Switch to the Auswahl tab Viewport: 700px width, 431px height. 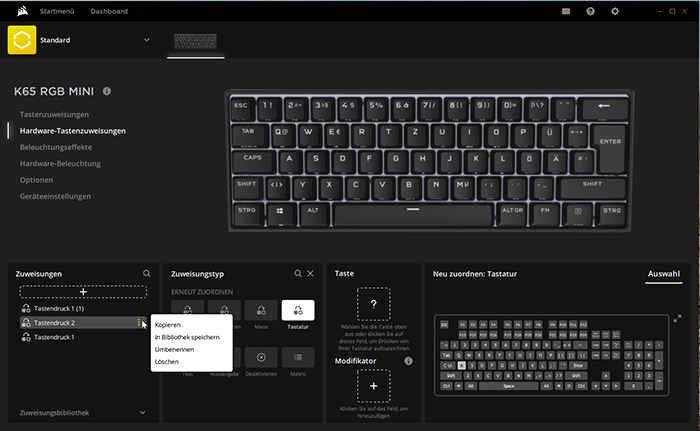click(664, 274)
